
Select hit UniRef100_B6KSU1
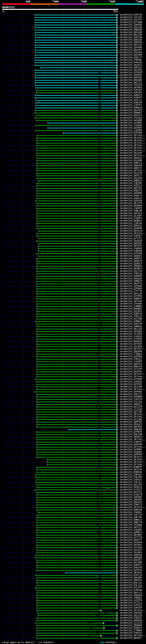click(131, 502)
